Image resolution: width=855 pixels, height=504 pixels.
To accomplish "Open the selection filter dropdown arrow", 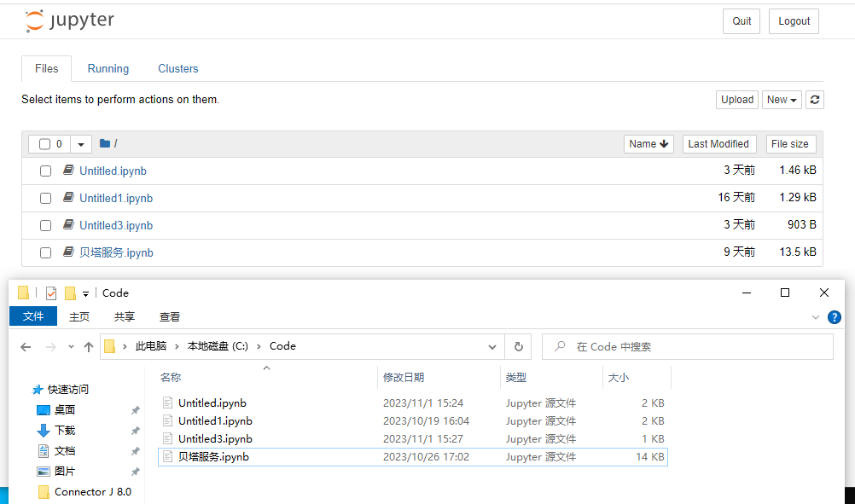I will [80, 143].
